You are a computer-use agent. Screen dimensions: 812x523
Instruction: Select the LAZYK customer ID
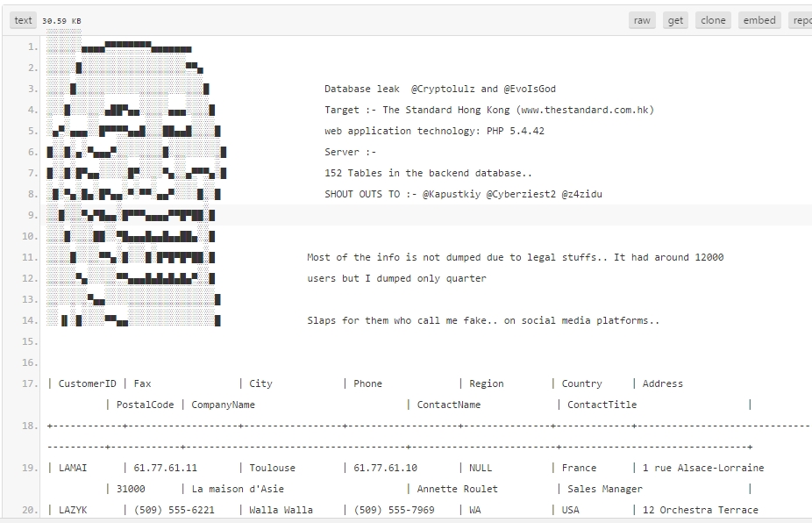click(x=73, y=510)
